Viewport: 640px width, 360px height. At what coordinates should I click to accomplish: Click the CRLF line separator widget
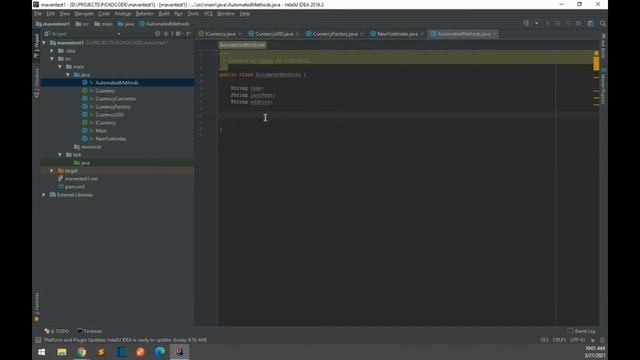pyautogui.click(x=559, y=340)
